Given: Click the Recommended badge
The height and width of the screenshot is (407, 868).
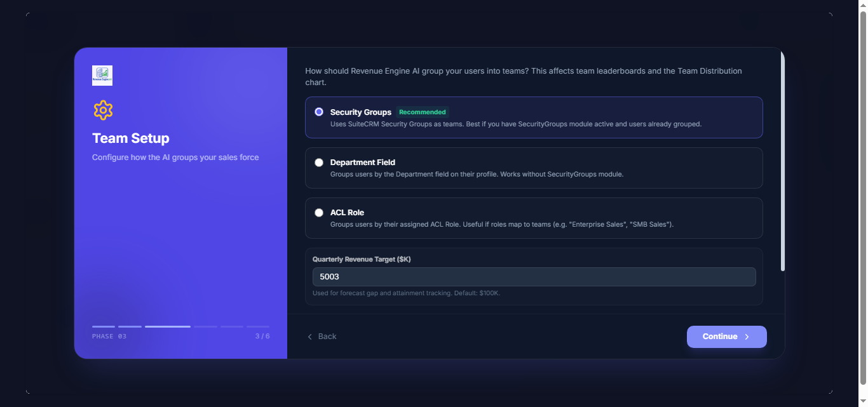Looking at the screenshot, I should tap(423, 112).
